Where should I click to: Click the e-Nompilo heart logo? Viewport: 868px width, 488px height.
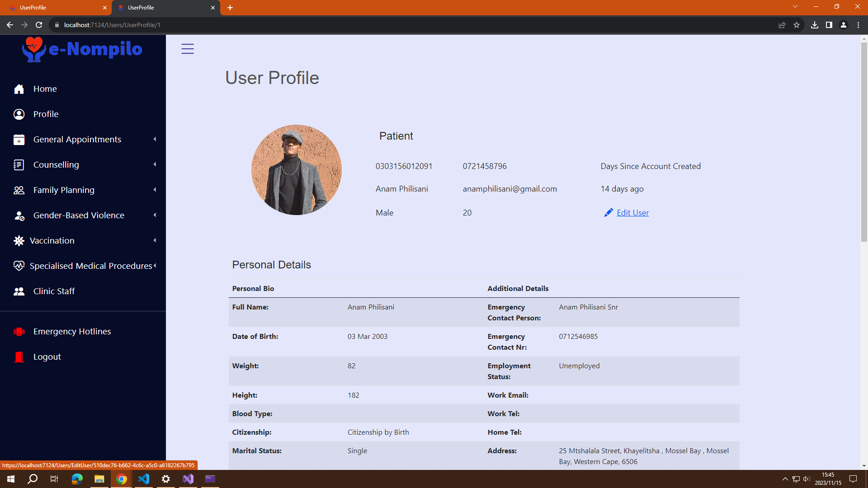(34, 49)
